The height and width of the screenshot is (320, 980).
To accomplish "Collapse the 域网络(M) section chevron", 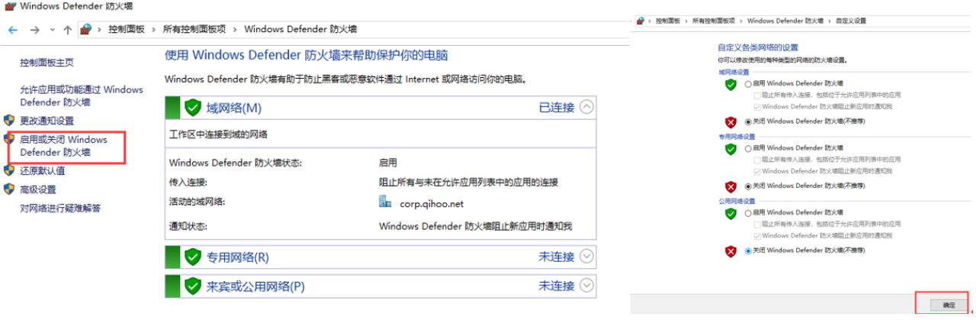I will tap(586, 107).
